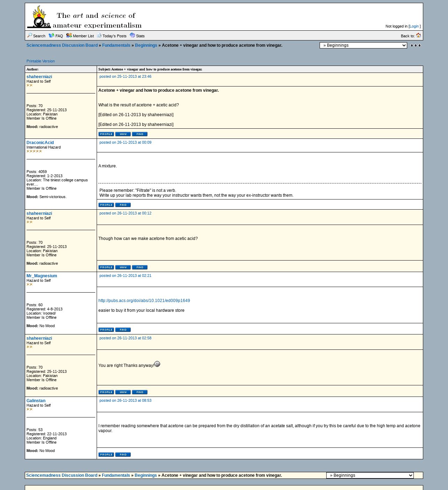The height and width of the screenshot is (490, 448).
Task: Click 'Mood: Semi-victorious.' text
Action: coord(46,197)
